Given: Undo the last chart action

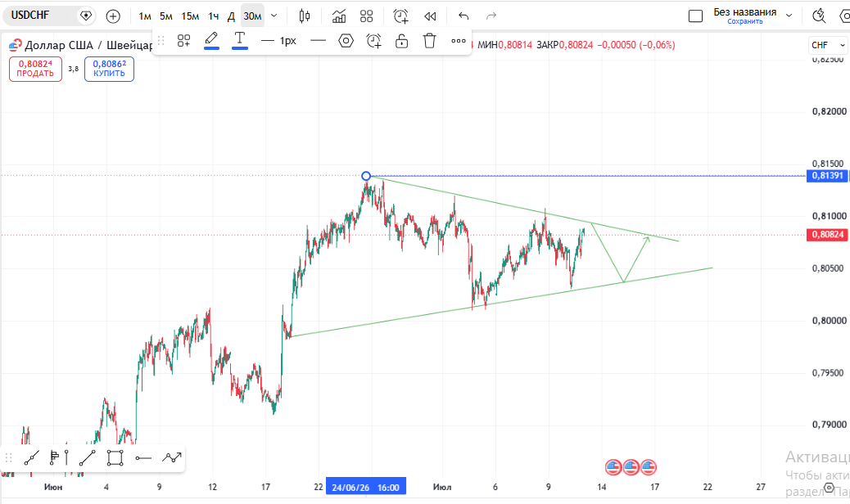Looking at the screenshot, I should [463, 16].
